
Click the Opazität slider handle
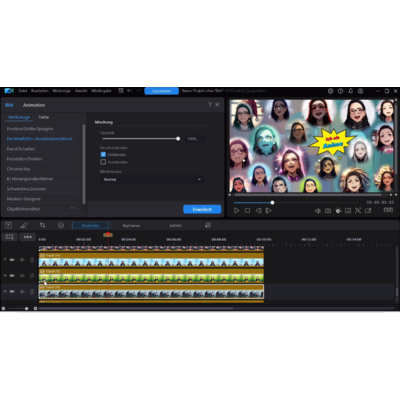click(x=178, y=139)
